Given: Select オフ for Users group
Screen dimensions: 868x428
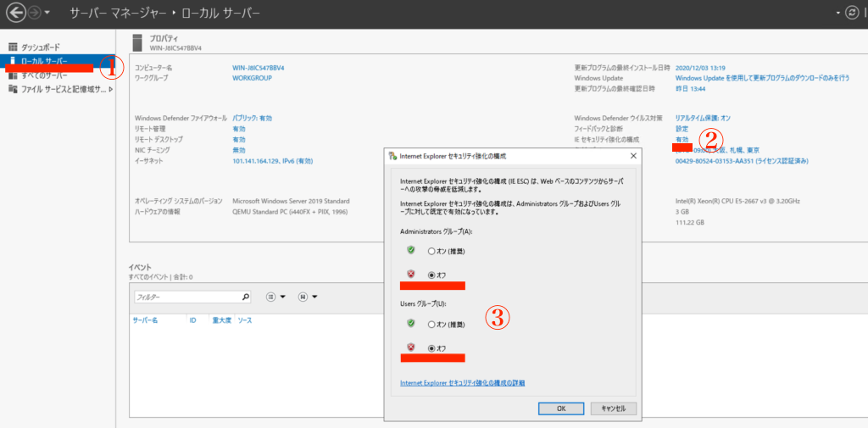Looking at the screenshot, I should tap(431, 348).
